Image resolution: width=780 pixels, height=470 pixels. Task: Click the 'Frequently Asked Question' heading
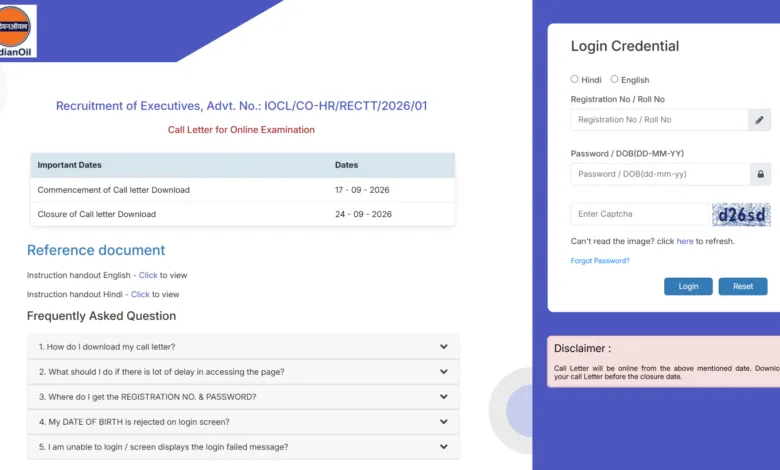click(101, 316)
